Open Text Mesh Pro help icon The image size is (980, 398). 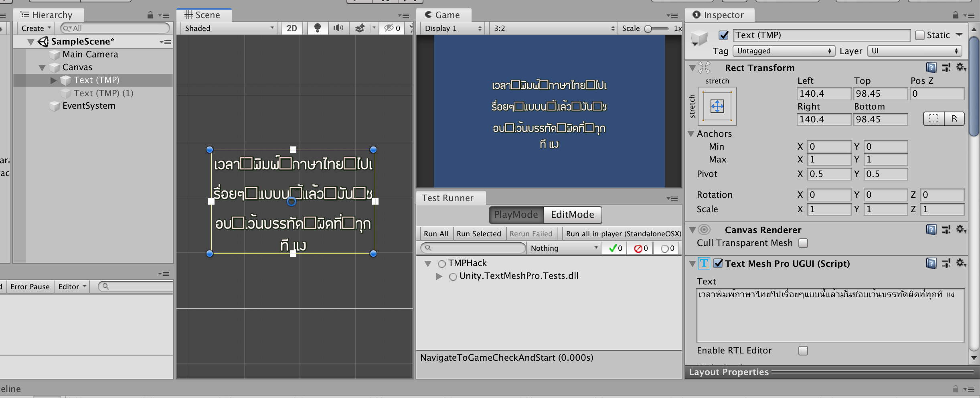931,263
